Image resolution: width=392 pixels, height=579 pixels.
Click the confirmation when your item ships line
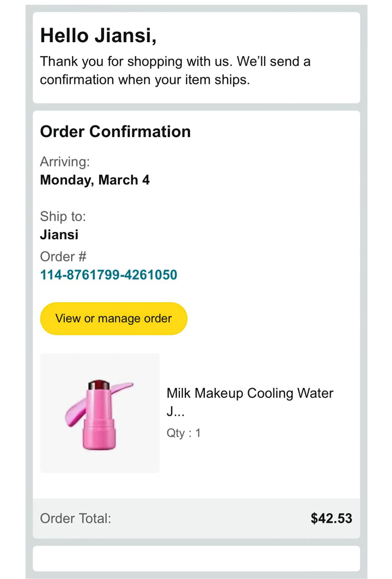pyautogui.click(x=144, y=80)
